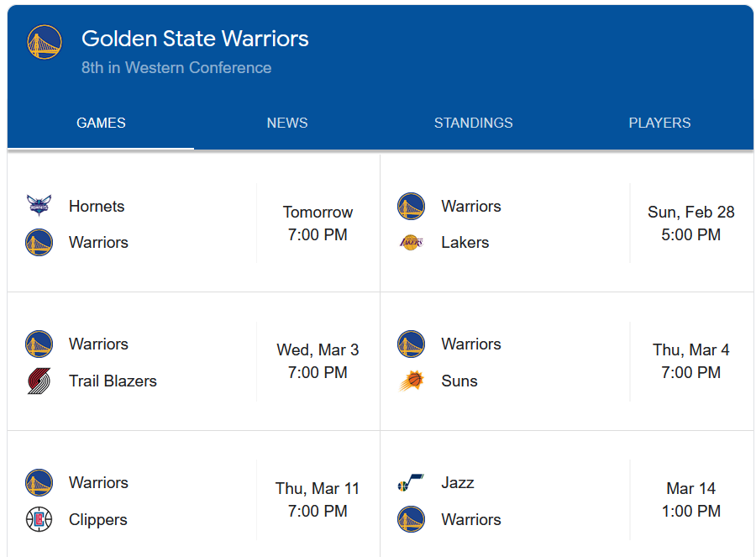756x557 pixels.
Task: Click Warriors logo in the Hornets game
Action: 39,243
